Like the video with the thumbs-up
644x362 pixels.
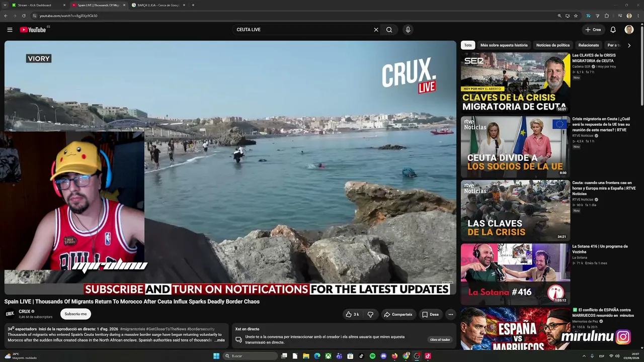click(352, 314)
